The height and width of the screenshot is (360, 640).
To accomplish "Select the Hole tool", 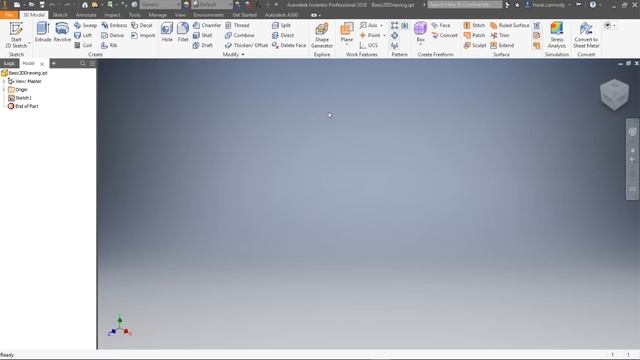I will pyautogui.click(x=167, y=32).
